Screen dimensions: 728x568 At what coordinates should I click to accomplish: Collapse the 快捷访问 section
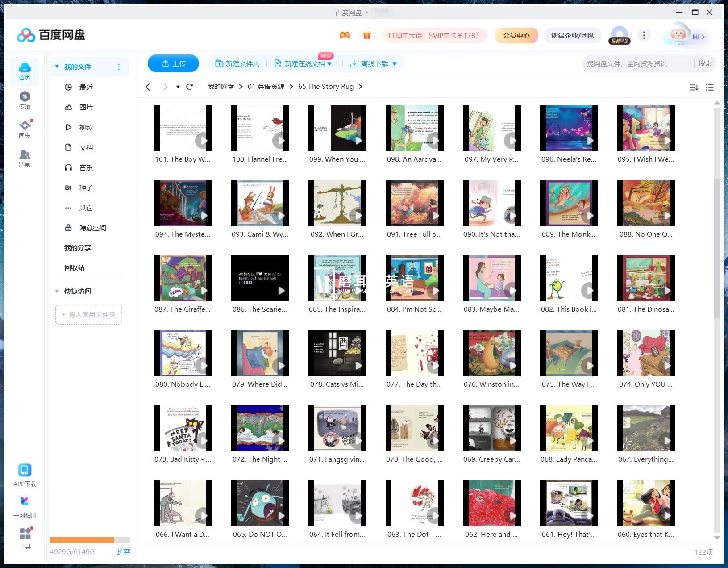coord(57,291)
